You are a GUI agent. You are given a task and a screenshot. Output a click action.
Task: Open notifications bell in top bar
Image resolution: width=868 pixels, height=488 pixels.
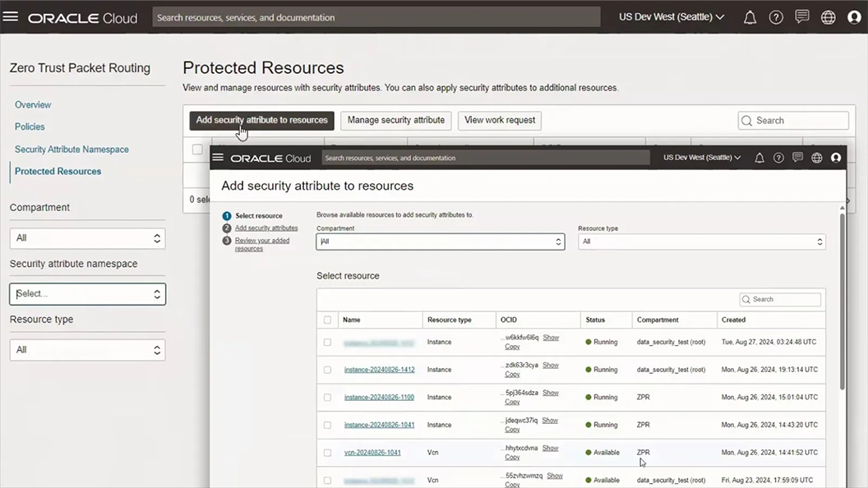pyautogui.click(x=750, y=17)
